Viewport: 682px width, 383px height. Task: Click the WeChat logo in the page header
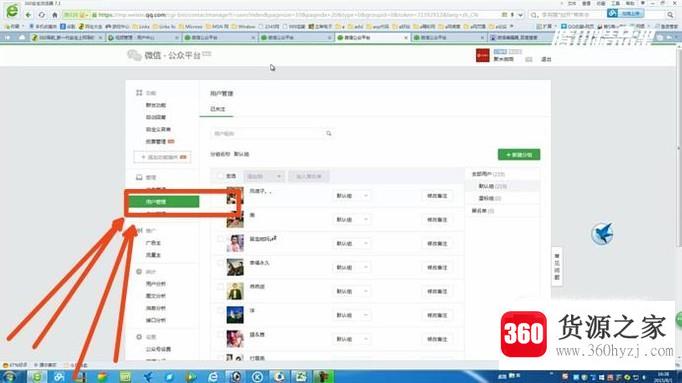pyautogui.click(x=134, y=55)
